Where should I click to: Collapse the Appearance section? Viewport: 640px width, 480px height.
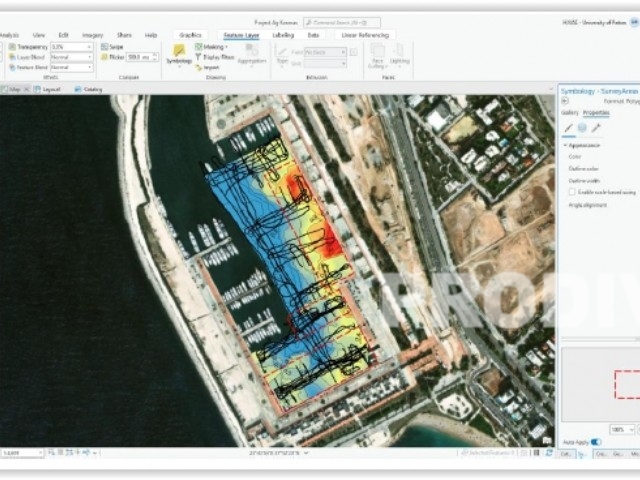pyautogui.click(x=565, y=144)
